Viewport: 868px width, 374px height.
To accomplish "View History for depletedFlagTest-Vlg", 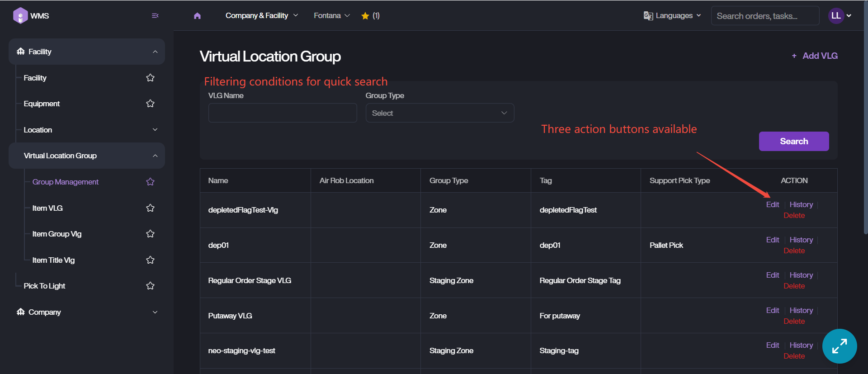I will [801, 204].
